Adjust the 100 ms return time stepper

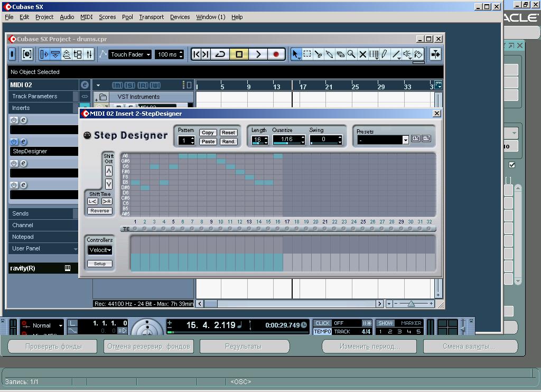tap(181, 54)
